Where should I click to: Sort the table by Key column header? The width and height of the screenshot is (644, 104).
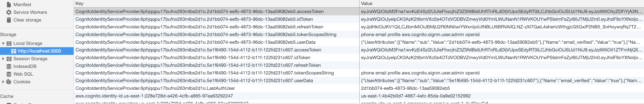point(80,3)
